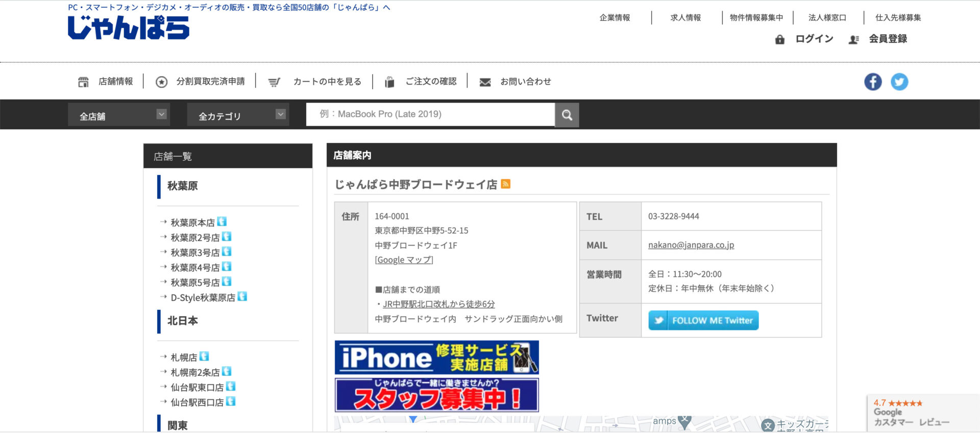The width and height of the screenshot is (980, 433).
Task: Click the FOLLOW ME Twitter button
Action: (x=703, y=320)
